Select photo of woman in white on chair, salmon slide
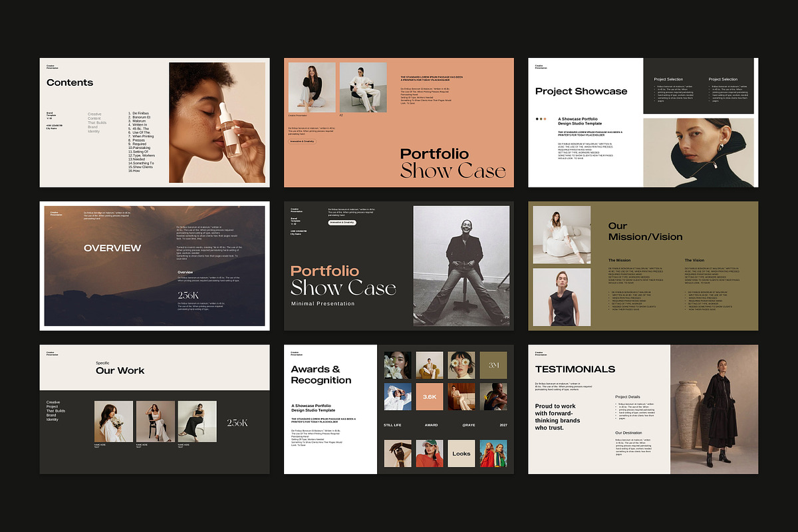Image resolution: width=798 pixels, height=532 pixels. pos(363,87)
